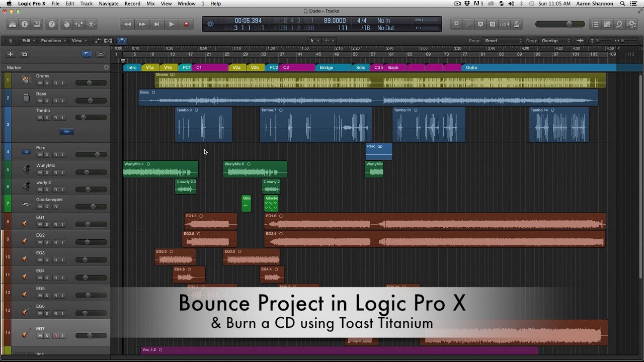Record-enable the EG7 track
Screen dimensions: 644x362
55,336
